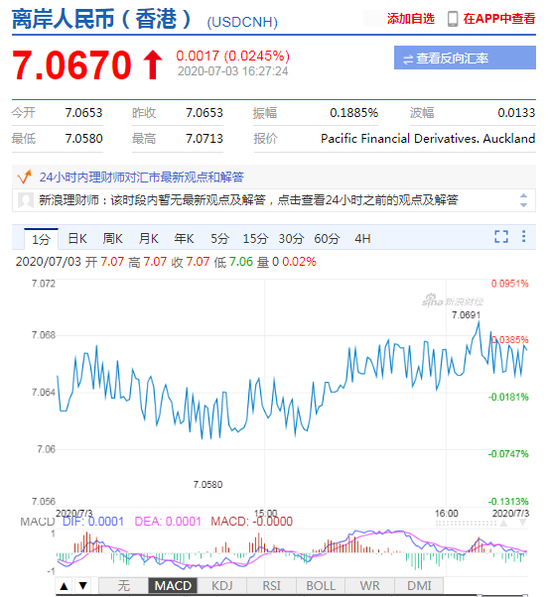Open the 24小时内理财师对汇市最新观点和解答 link
Viewport: 550px width, 597px height.
pyautogui.click(x=142, y=177)
